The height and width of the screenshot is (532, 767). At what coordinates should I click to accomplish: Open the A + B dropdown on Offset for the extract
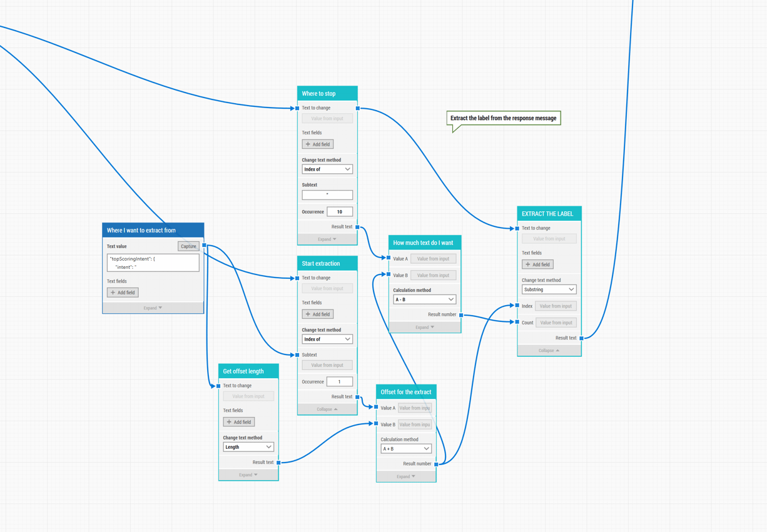(x=405, y=448)
